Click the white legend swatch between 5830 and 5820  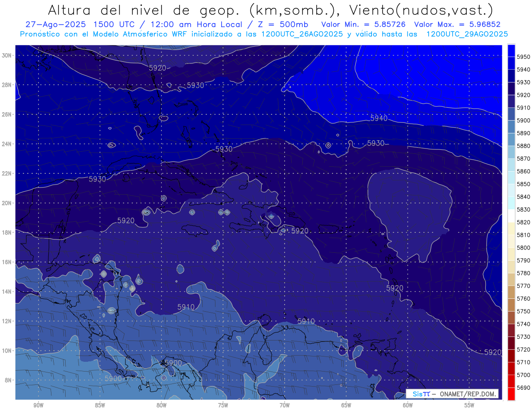click(511, 215)
